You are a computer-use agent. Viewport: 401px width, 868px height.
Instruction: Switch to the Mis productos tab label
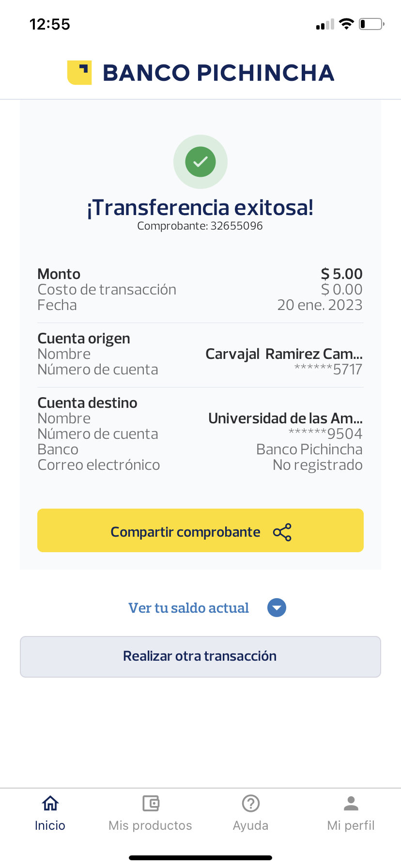click(150, 825)
